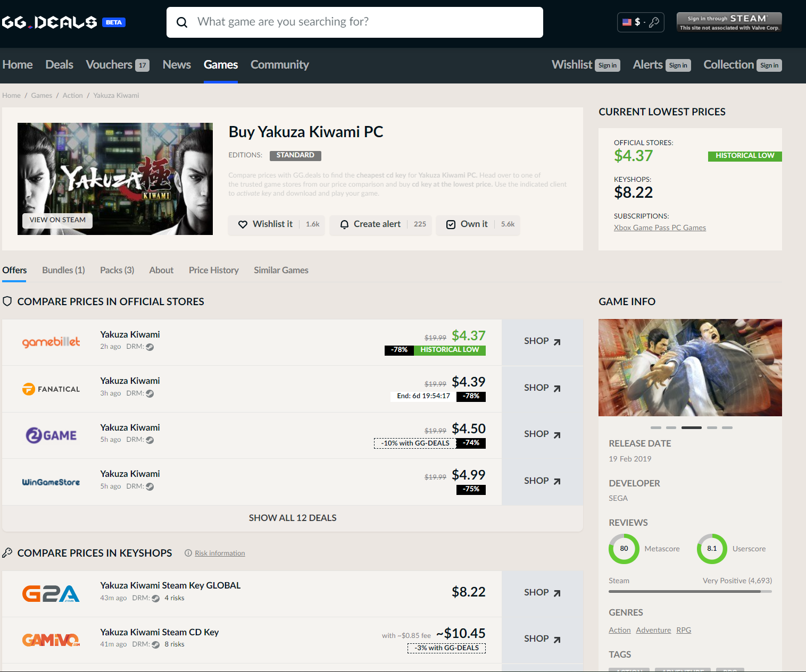Click the 2Game store logo

tap(51, 435)
